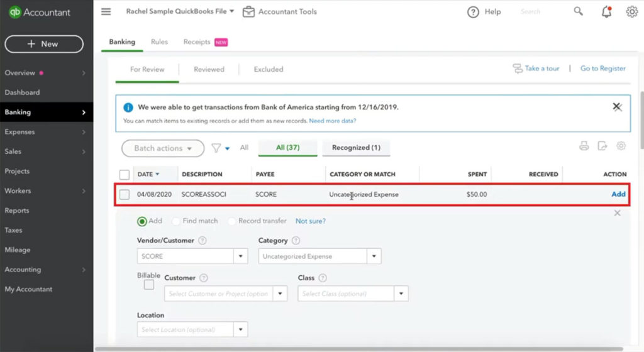Open the filter funnel icon
This screenshot has height=352, width=644.
[216, 148]
